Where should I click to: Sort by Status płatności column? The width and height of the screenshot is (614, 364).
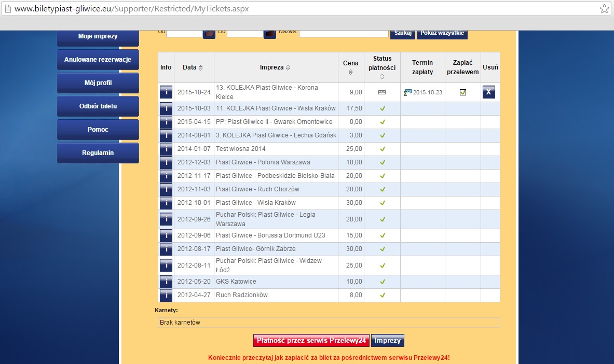(382, 76)
